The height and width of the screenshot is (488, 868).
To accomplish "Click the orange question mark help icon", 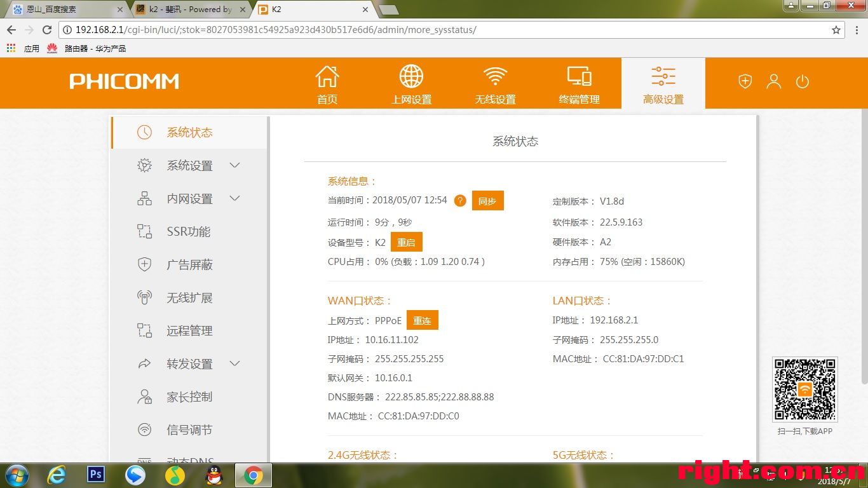I will (x=460, y=201).
